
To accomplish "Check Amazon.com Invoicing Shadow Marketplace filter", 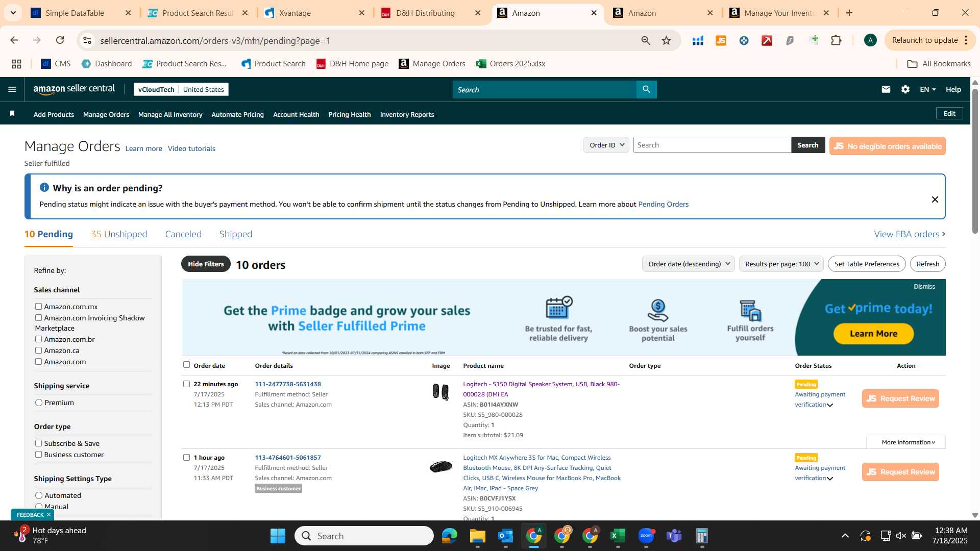I will click(38, 317).
